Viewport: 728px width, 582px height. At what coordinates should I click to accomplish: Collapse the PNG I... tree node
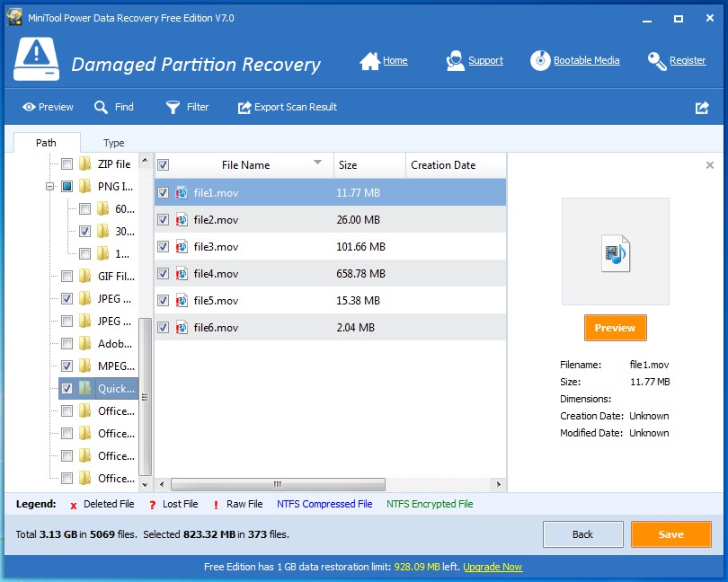(x=49, y=187)
